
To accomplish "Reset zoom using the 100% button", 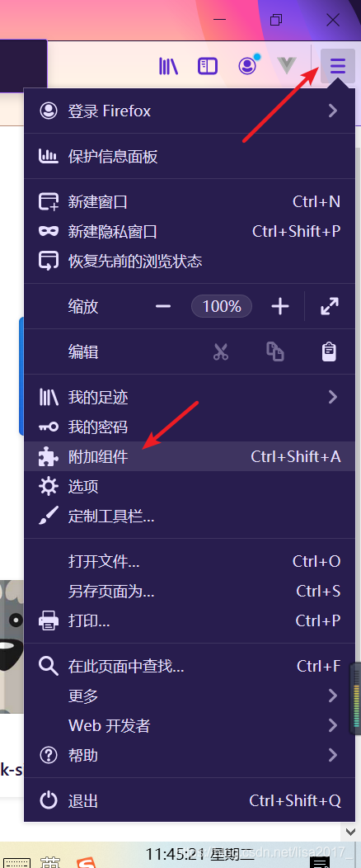I will click(x=222, y=306).
